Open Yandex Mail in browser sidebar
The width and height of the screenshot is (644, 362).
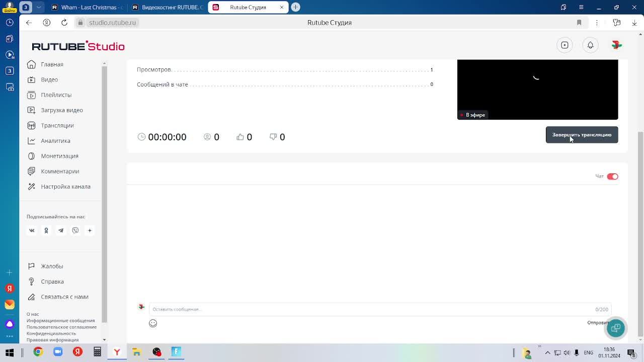point(10,304)
